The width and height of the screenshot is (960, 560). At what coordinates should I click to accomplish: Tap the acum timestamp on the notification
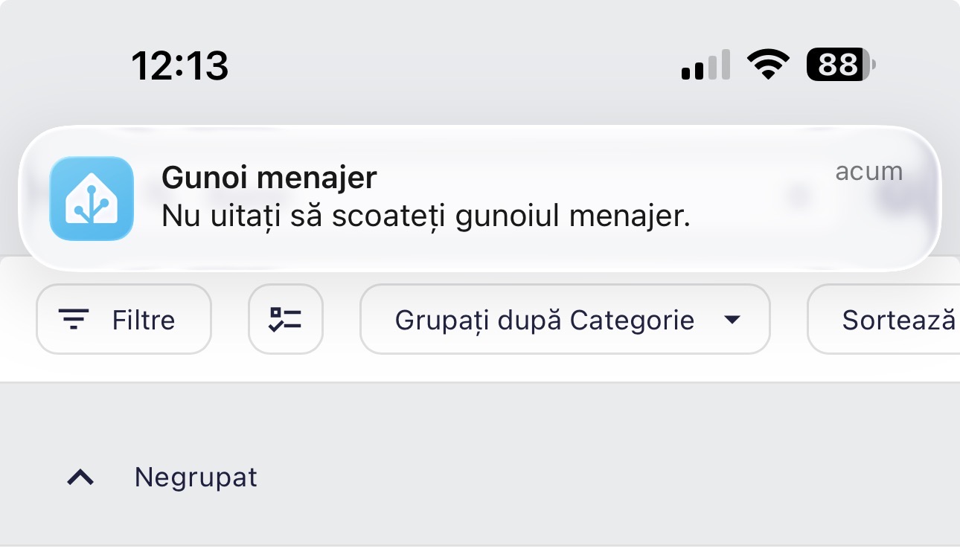point(869,171)
